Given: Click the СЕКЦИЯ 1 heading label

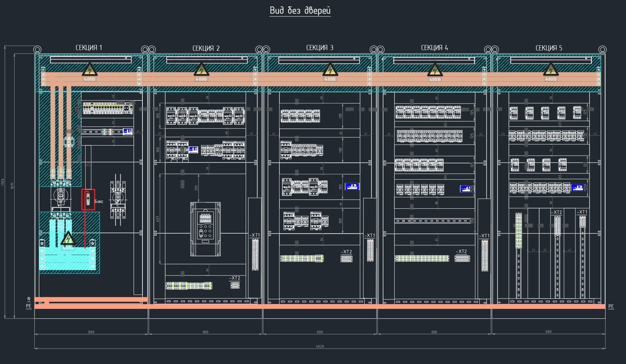Looking at the screenshot, I should point(89,48).
